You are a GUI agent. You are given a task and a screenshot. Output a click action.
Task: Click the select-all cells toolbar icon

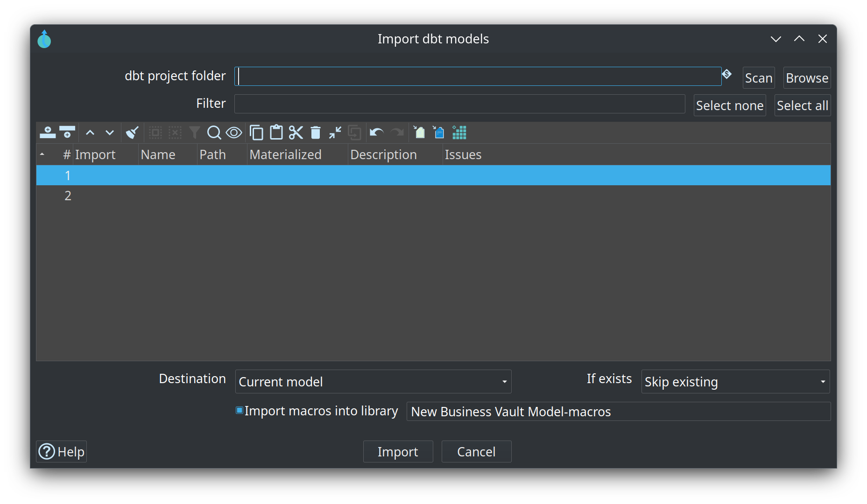click(x=155, y=133)
